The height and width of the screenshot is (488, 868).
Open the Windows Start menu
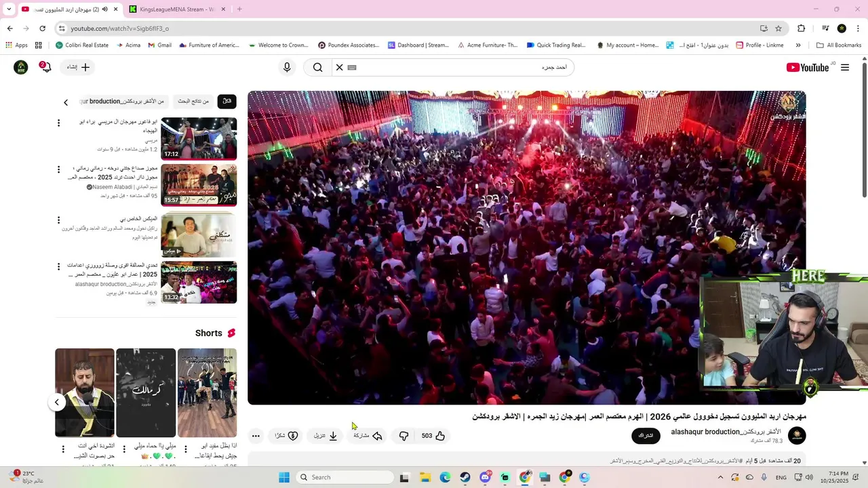pos(284,477)
